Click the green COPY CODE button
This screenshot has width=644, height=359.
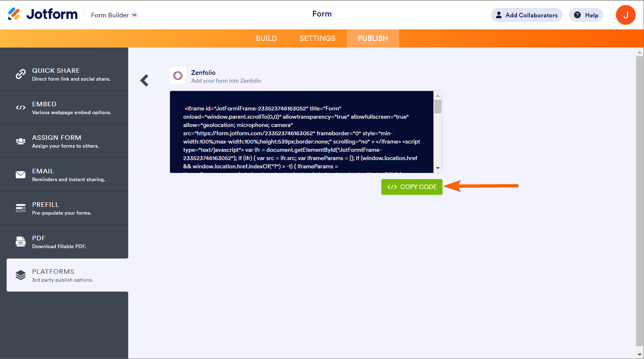(412, 187)
